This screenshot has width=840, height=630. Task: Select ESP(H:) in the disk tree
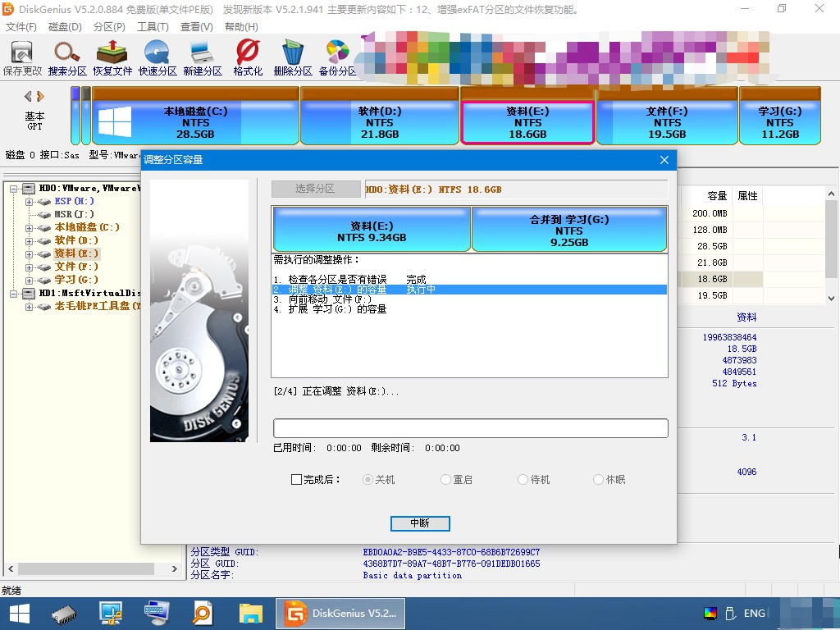[x=74, y=201]
